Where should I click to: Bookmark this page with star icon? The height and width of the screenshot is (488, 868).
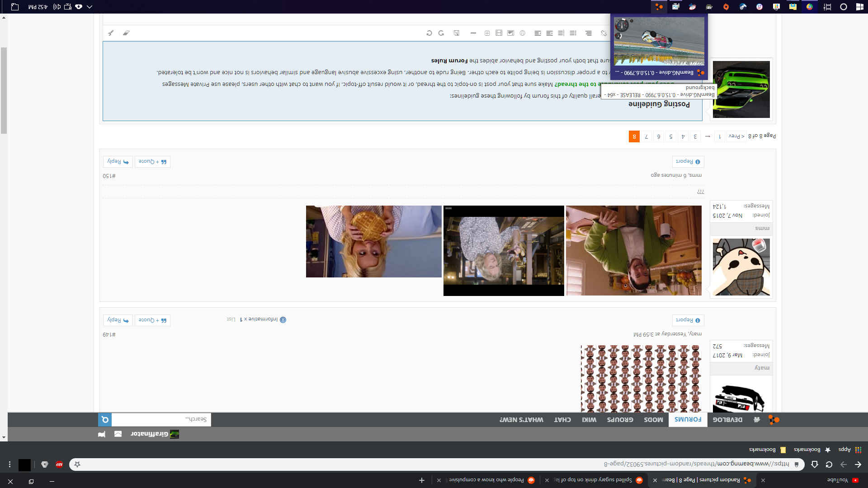pos(77,465)
